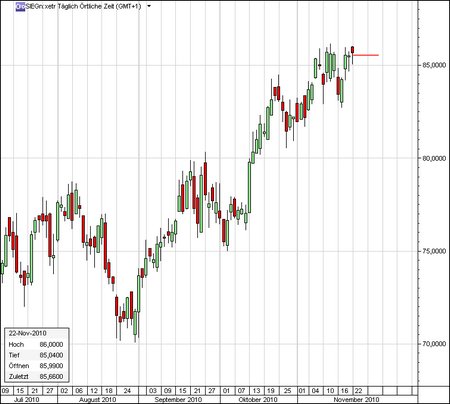Image resolution: width=450 pixels, height=404 pixels.
Task: Select the Juli 2010 month label
Action: 26,399
